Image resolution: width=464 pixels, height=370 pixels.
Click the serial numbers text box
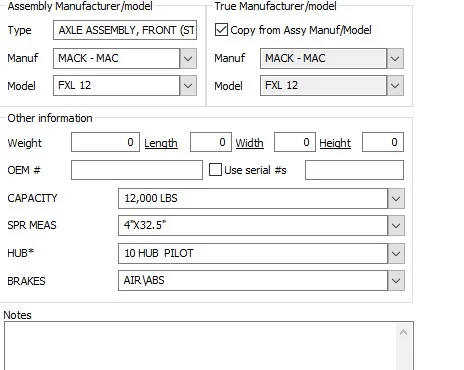[354, 170]
